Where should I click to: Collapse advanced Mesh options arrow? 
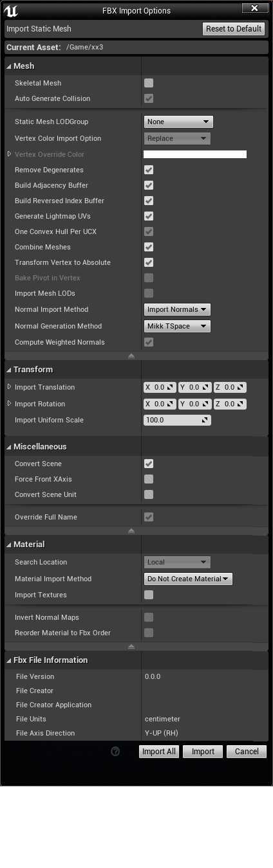131,356
